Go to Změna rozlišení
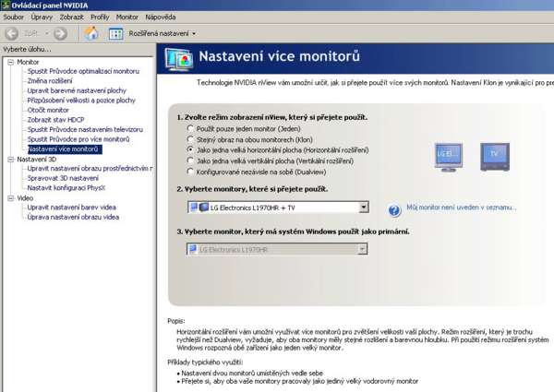Image resolution: width=554 pixels, height=392 pixels. pos(50,81)
